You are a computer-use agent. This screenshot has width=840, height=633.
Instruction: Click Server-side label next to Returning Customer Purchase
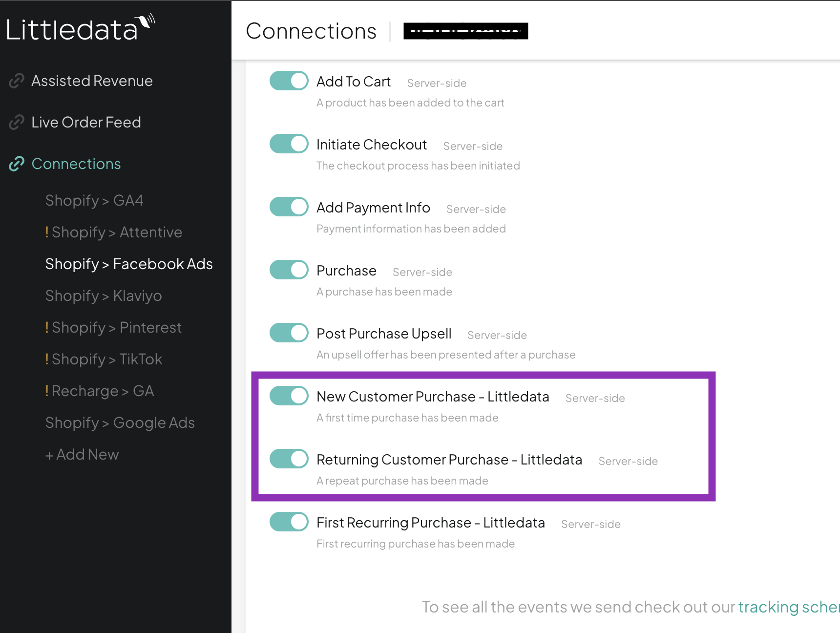(x=629, y=461)
